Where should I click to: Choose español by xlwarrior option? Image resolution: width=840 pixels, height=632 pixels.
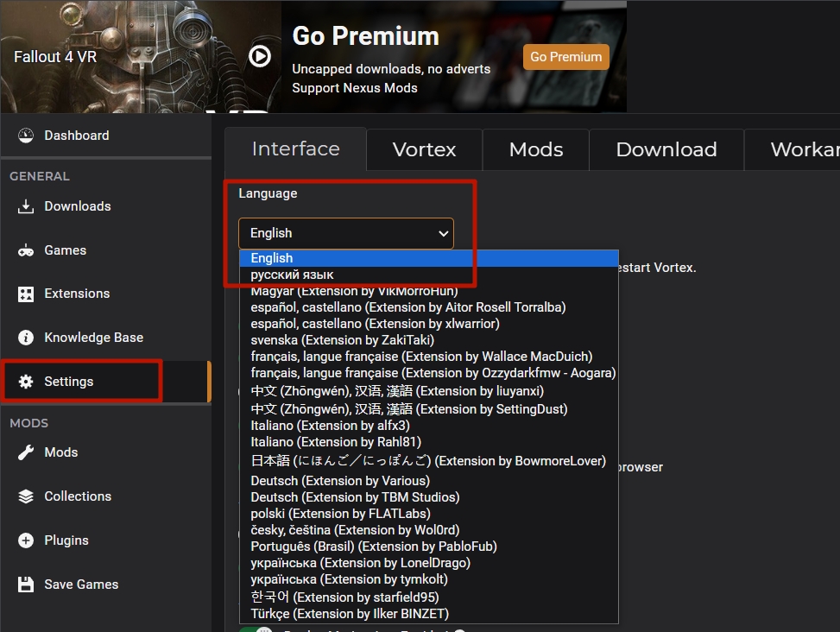pos(428,324)
